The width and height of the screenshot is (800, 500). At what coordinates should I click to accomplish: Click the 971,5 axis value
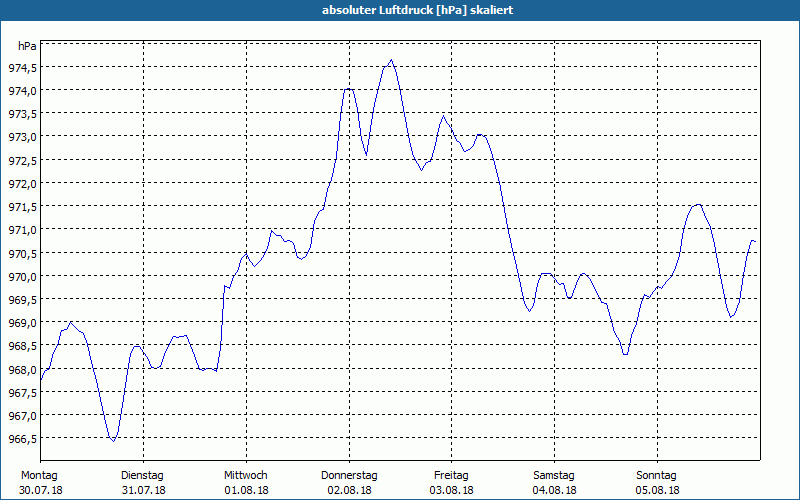22,207
